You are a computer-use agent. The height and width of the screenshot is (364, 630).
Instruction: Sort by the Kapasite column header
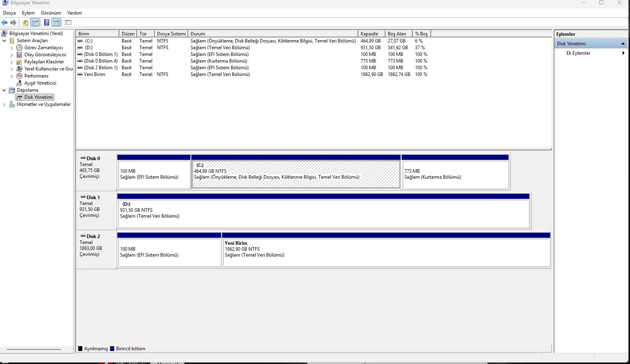pyautogui.click(x=371, y=34)
